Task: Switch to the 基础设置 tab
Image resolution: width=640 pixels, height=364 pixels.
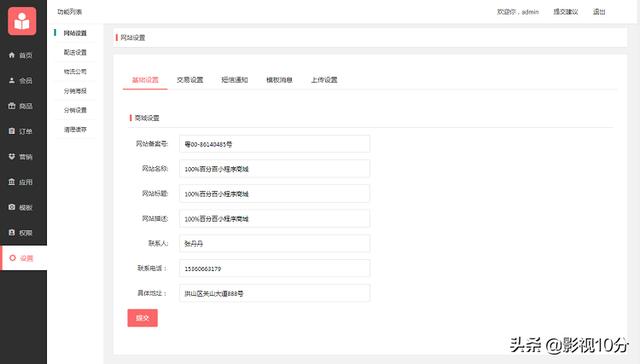Action: click(x=145, y=80)
